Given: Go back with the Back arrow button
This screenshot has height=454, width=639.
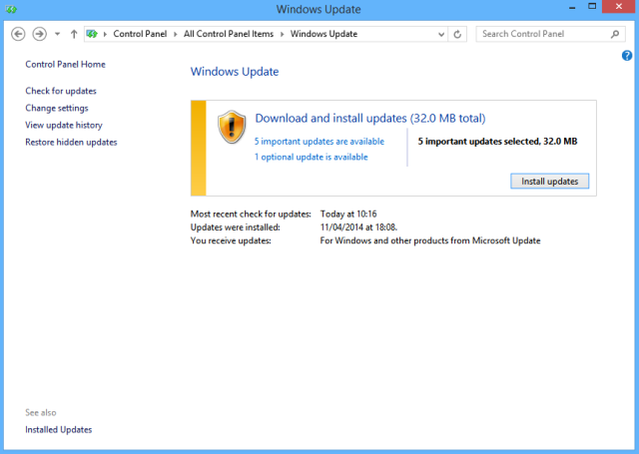Looking at the screenshot, I should (x=18, y=34).
